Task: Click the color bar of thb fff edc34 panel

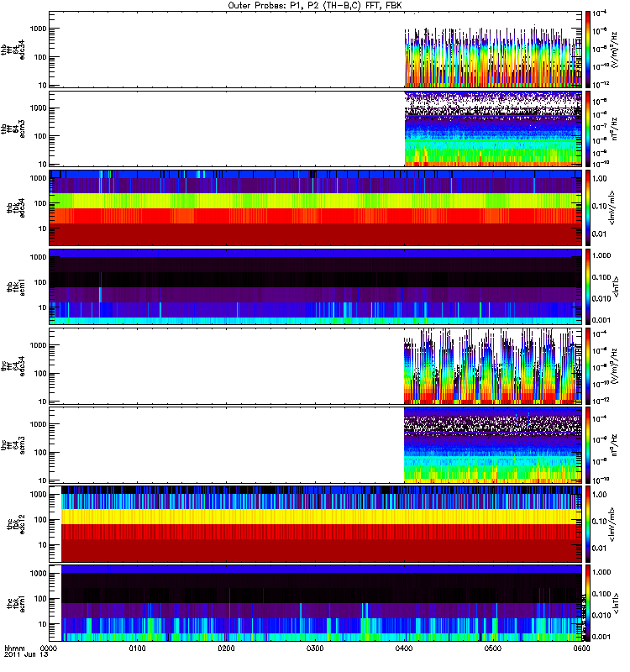Action: point(588,50)
